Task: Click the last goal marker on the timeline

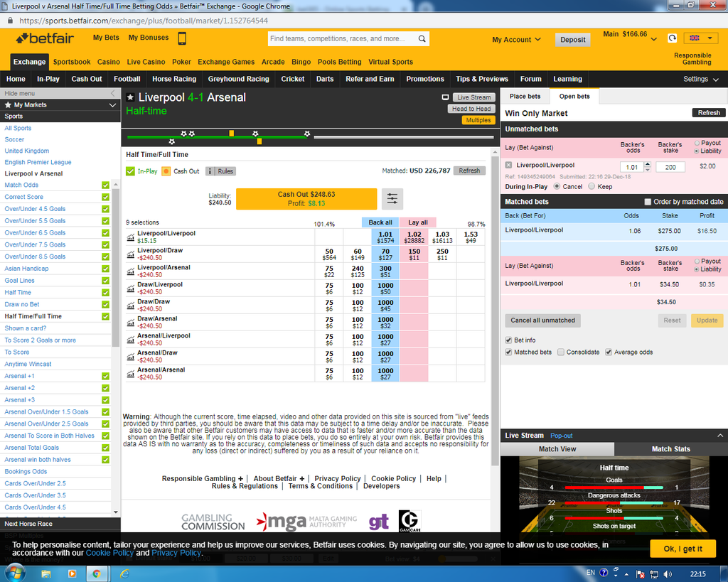Action: (x=307, y=134)
